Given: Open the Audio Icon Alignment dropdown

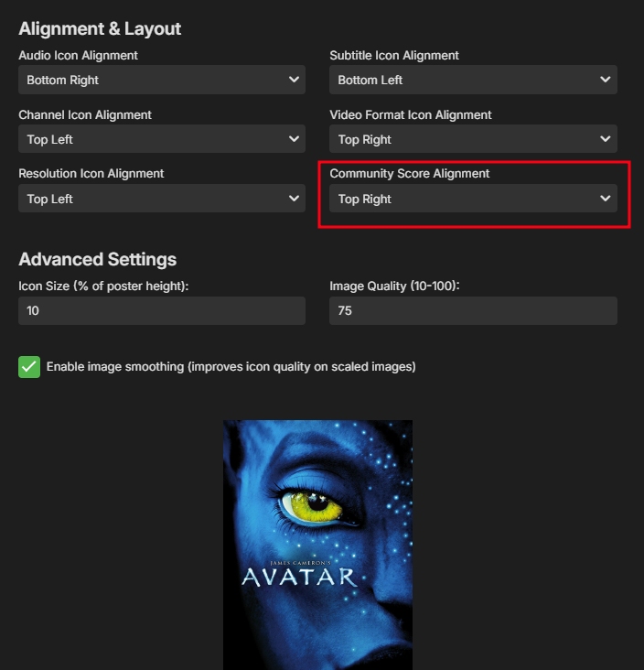Looking at the screenshot, I should 162,80.
